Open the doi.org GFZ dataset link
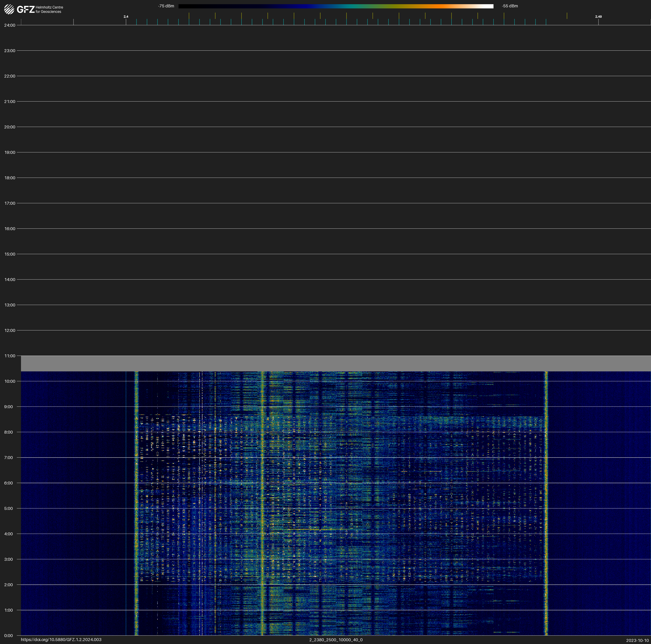The width and height of the screenshot is (651, 644). pyautogui.click(x=61, y=640)
